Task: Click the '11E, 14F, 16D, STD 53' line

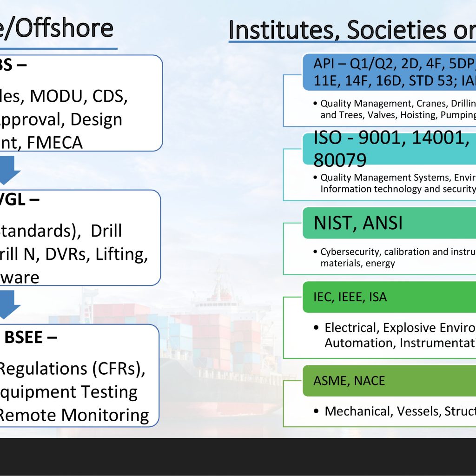Action: (x=385, y=81)
